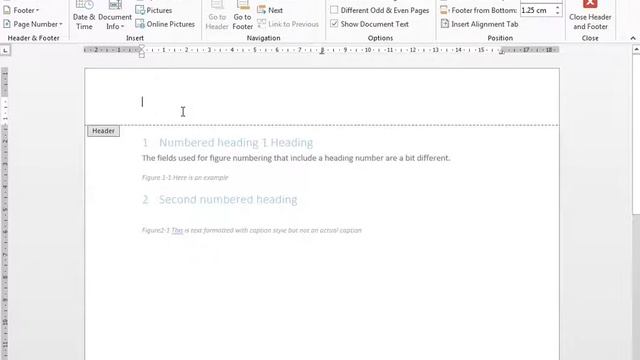Click caption 'Figure 1-1 Here is an example'
The width and height of the screenshot is (640, 360).
pos(185,178)
